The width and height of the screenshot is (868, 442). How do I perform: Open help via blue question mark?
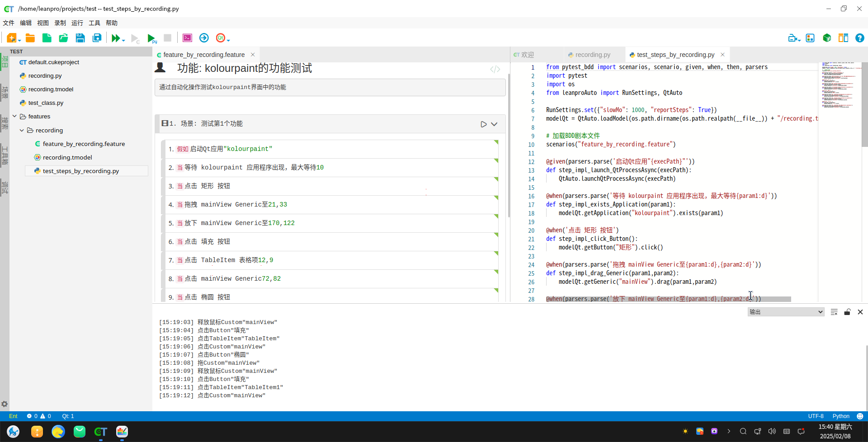859,38
